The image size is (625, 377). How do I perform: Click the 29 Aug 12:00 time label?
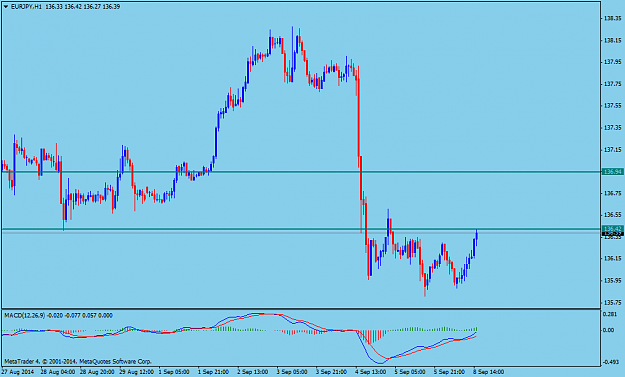point(136,372)
